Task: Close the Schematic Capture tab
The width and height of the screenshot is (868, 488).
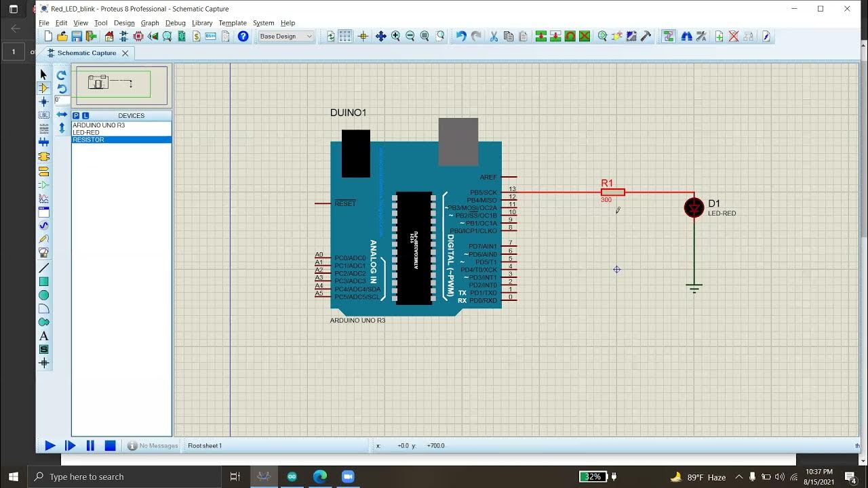Action: pos(124,53)
